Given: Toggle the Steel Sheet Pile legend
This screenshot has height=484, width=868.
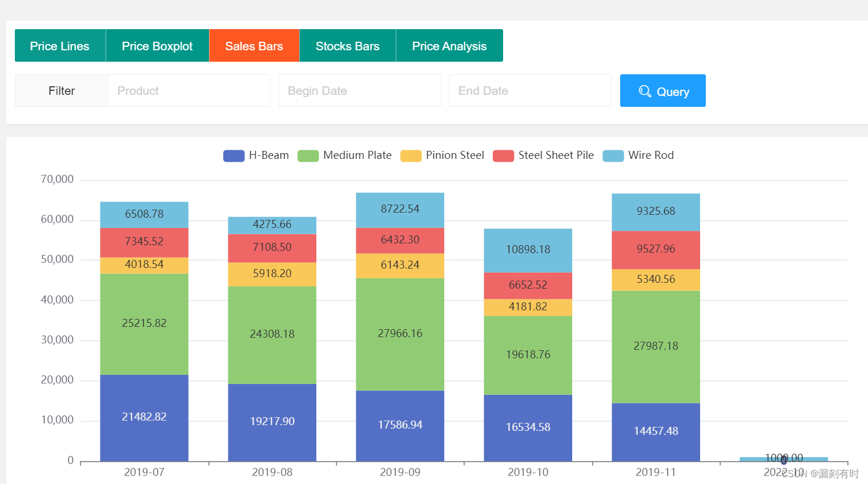Looking at the screenshot, I should (543, 155).
